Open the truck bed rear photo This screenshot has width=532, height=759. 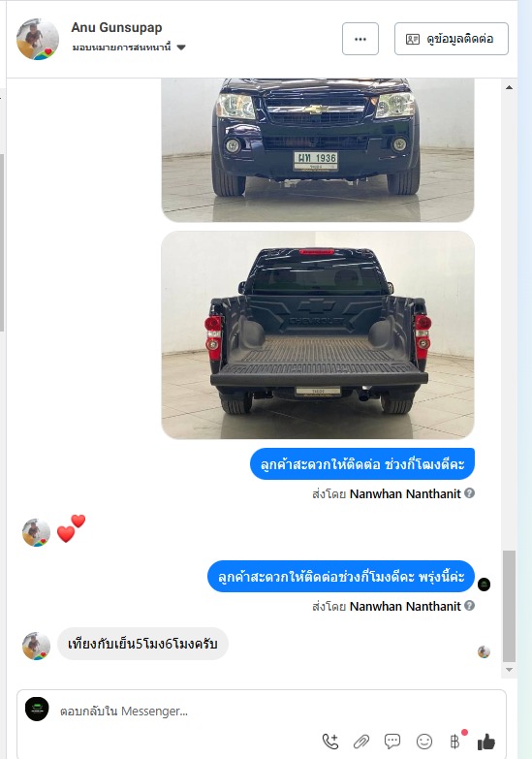318,335
